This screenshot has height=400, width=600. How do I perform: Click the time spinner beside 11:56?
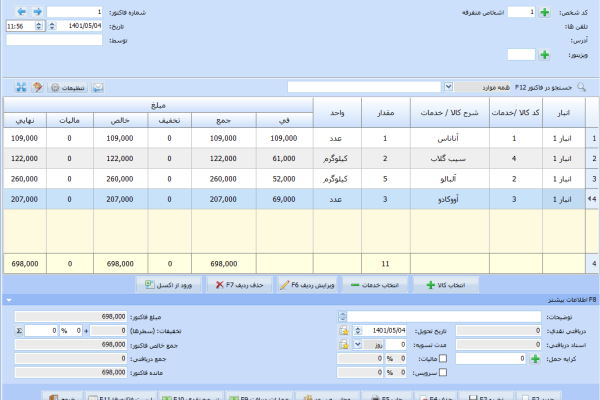(x=39, y=26)
